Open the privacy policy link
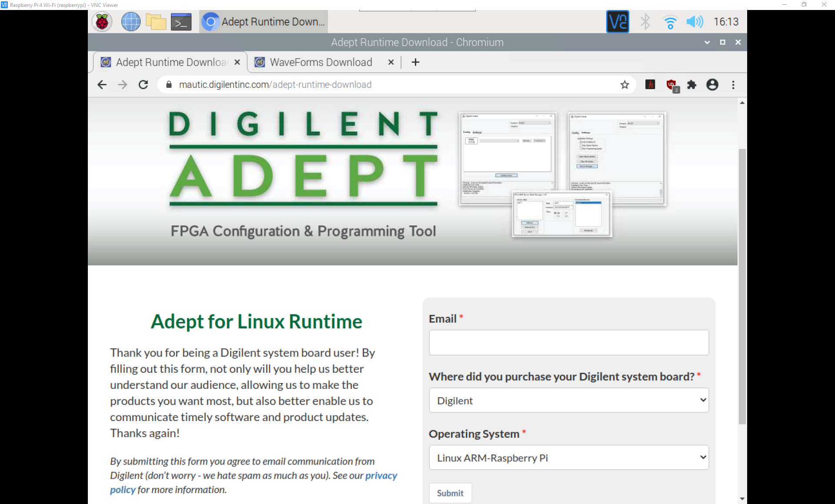Image resolution: width=835 pixels, height=504 pixels. (381, 476)
